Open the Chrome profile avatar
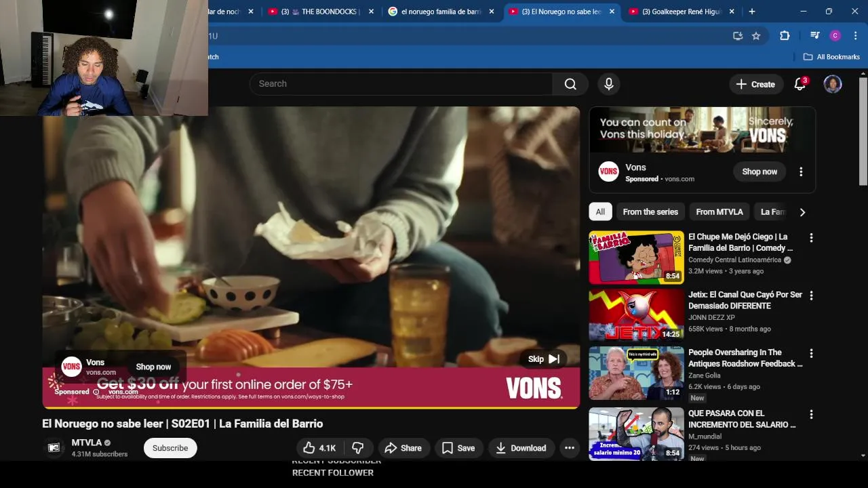This screenshot has width=868, height=488. pos(835,36)
